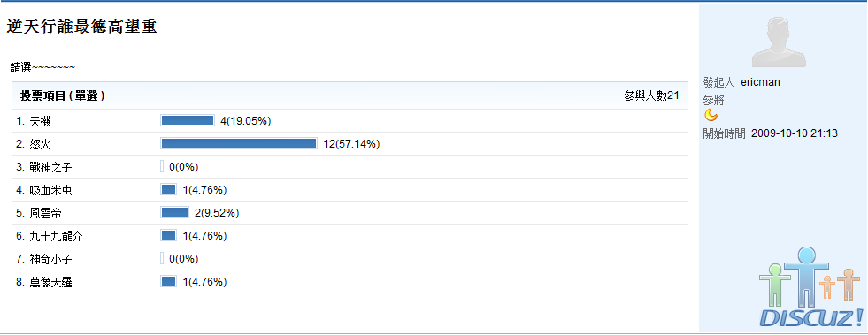Click the bar for option 風雲帝
This screenshot has width=868, height=335.
coord(174,212)
